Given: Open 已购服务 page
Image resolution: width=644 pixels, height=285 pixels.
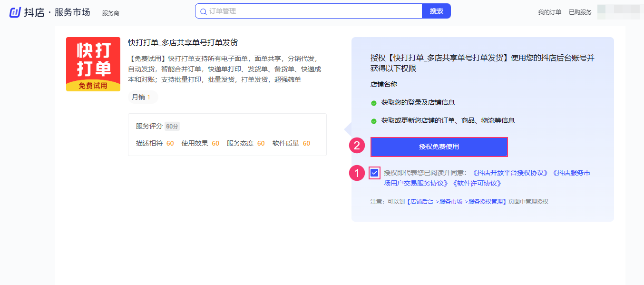Looking at the screenshot, I should 580,12.
